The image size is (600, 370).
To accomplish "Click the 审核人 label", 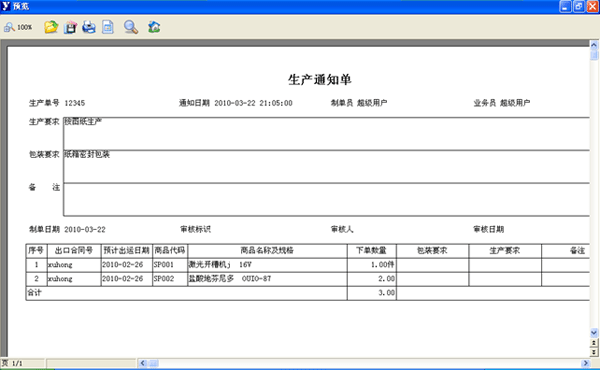I will click(x=342, y=229).
